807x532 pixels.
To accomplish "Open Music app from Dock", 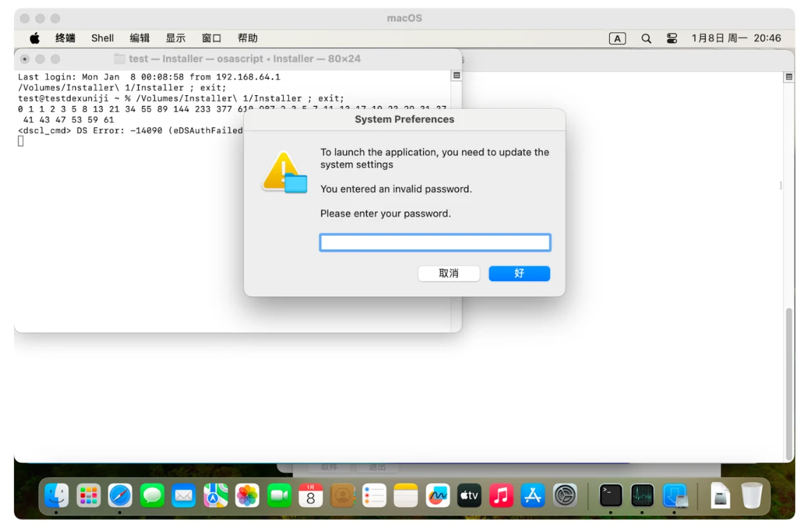I will tap(501, 495).
